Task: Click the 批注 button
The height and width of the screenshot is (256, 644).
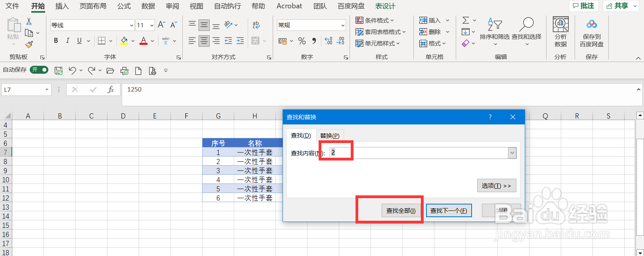Action: (x=584, y=6)
